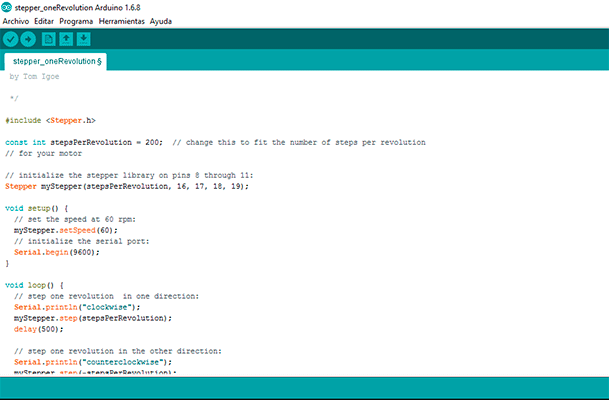Image resolution: width=609 pixels, height=400 pixels.
Task: Click the 'const int stepsPerRevolution = 200;' text
Action: click(x=84, y=142)
